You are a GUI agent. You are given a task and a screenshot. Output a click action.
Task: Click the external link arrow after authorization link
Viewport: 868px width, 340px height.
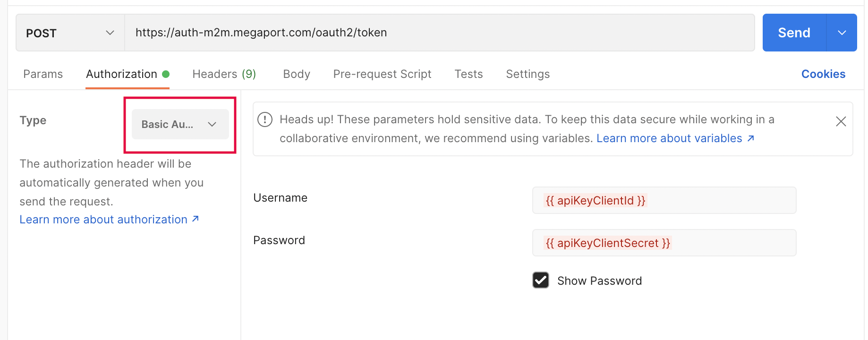195,219
